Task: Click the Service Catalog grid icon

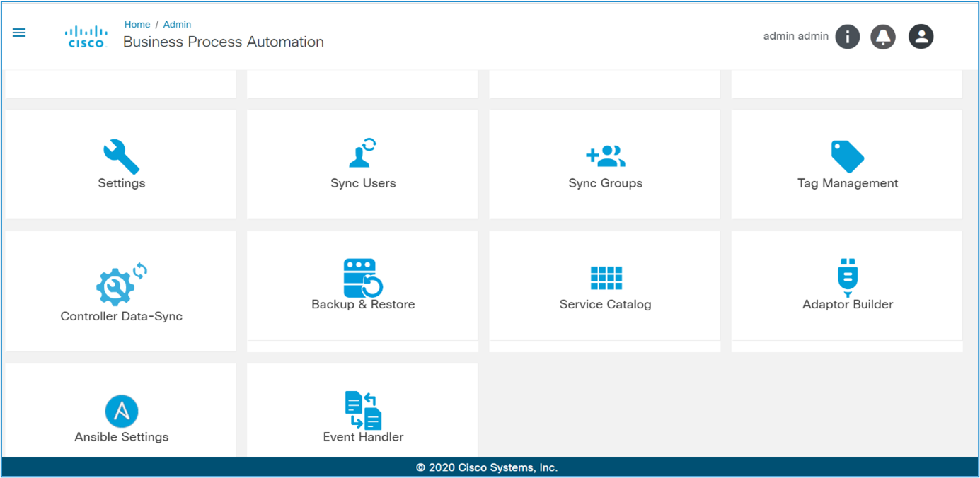Action: coord(606,279)
